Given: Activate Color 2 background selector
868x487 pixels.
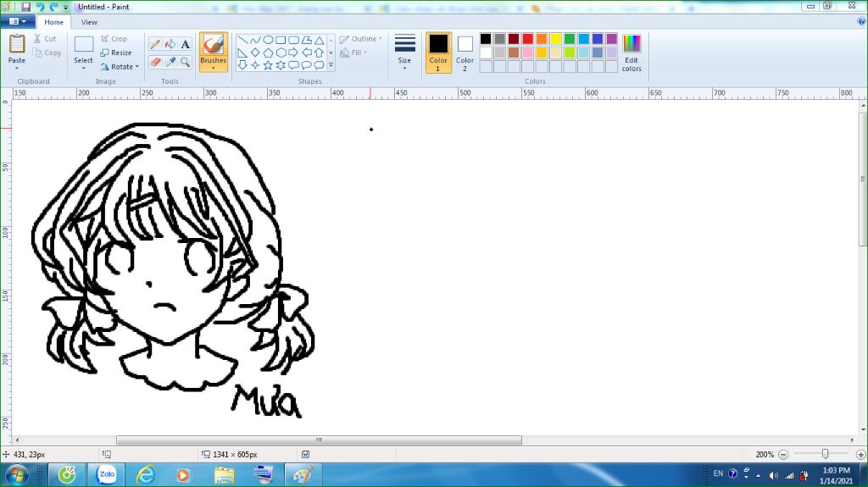Looking at the screenshot, I should click(x=465, y=53).
